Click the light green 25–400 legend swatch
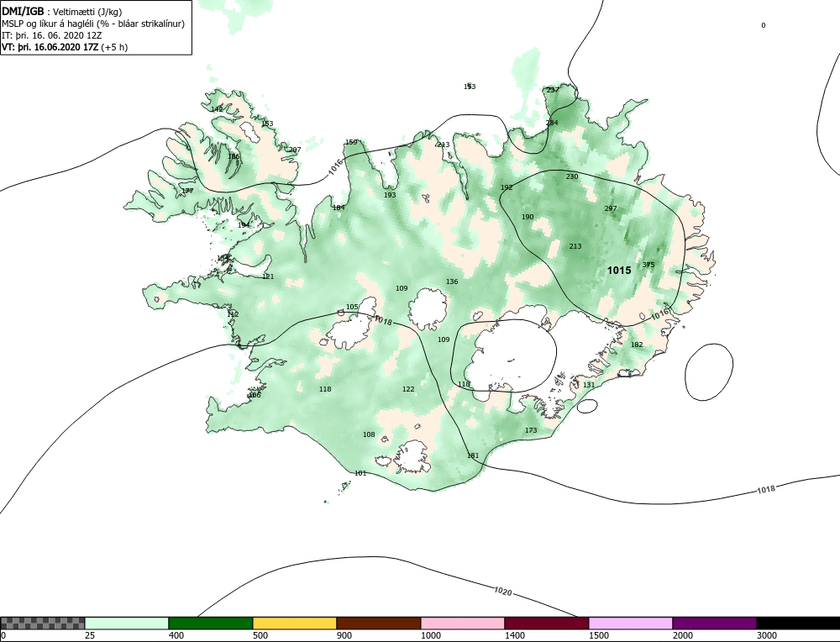 (x=127, y=623)
